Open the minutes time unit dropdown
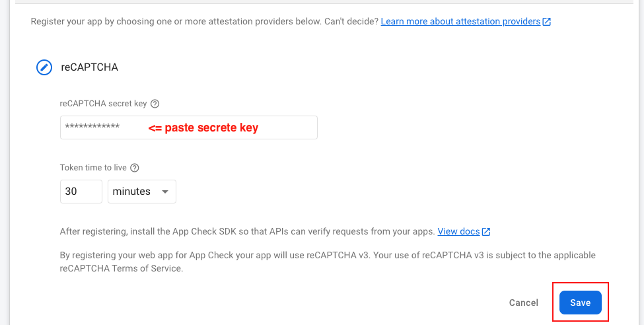This screenshot has height=325, width=644. pyautogui.click(x=141, y=192)
